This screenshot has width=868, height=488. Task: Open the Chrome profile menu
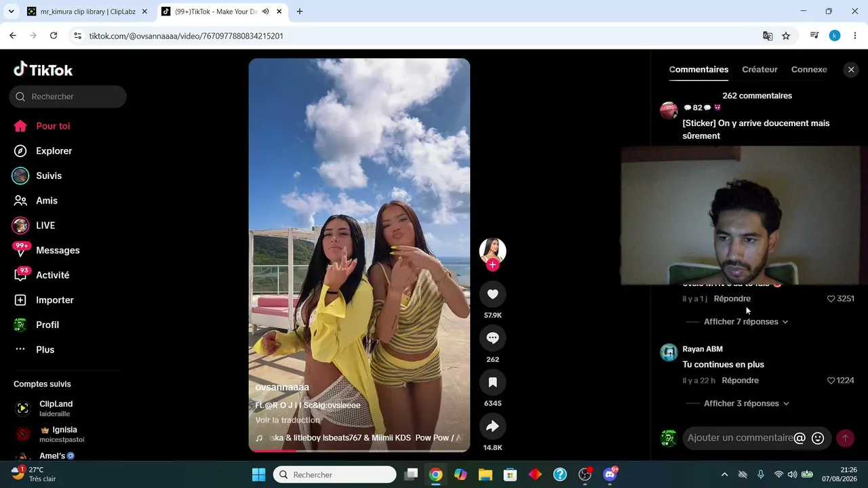click(x=835, y=36)
